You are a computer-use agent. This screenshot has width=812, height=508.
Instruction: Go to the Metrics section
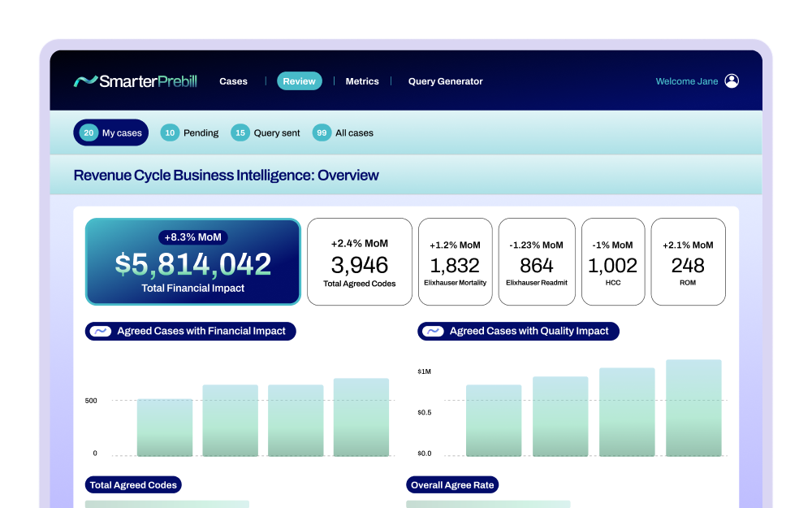click(362, 81)
